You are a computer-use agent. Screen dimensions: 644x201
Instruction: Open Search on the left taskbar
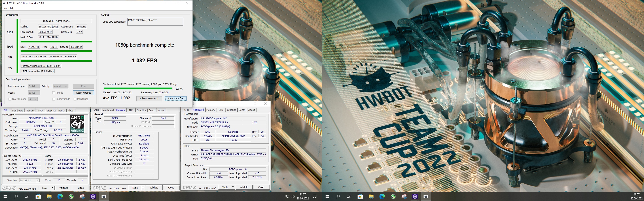pos(16,197)
